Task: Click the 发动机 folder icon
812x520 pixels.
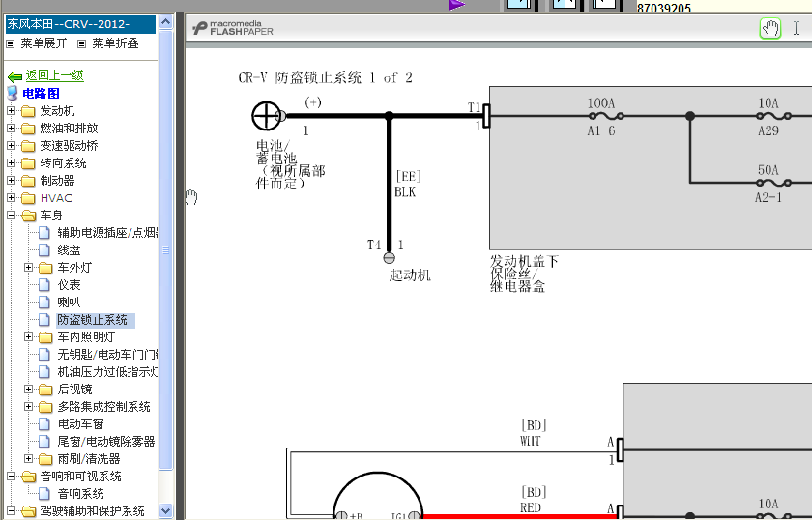Action: (x=28, y=111)
